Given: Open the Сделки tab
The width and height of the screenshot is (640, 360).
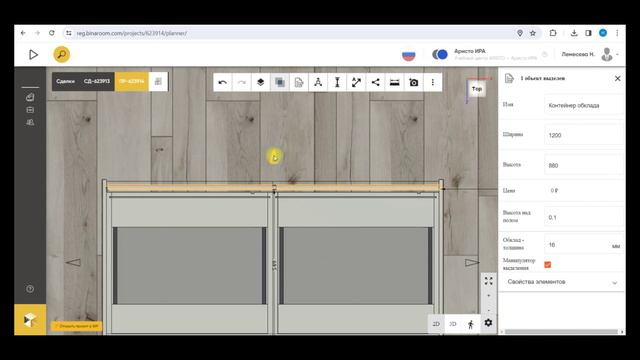Looking at the screenshot, I should pyautogui.click(x=65, y=81).
